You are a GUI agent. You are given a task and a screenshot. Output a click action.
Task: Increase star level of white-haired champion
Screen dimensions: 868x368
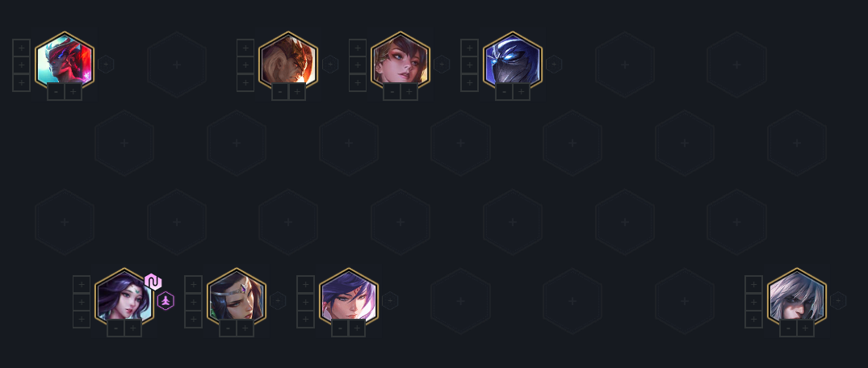click(x=806, y=328)
